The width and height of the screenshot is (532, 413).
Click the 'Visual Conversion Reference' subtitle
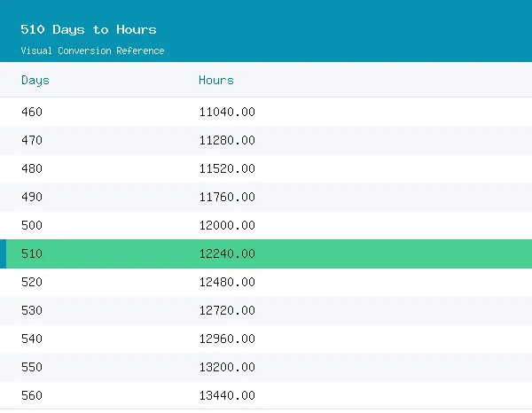click(x=92, y=51)
